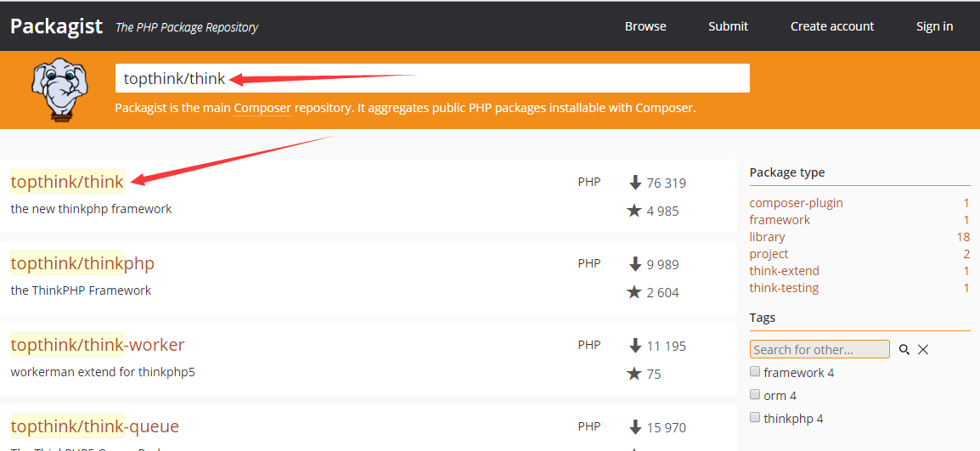Click the download count 15 970
980x451 pixels.
(x=667, y=428)
